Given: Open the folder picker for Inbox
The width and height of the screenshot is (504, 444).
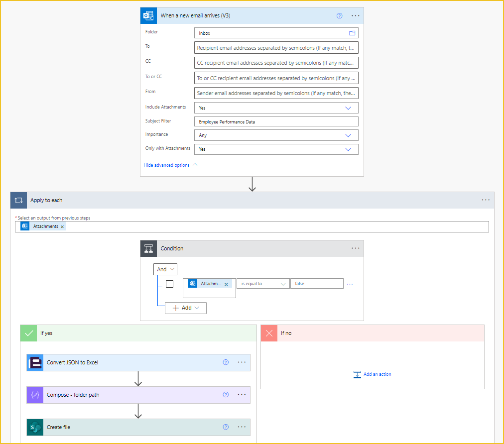Looking at the screenshot, I should pos(352,33).
